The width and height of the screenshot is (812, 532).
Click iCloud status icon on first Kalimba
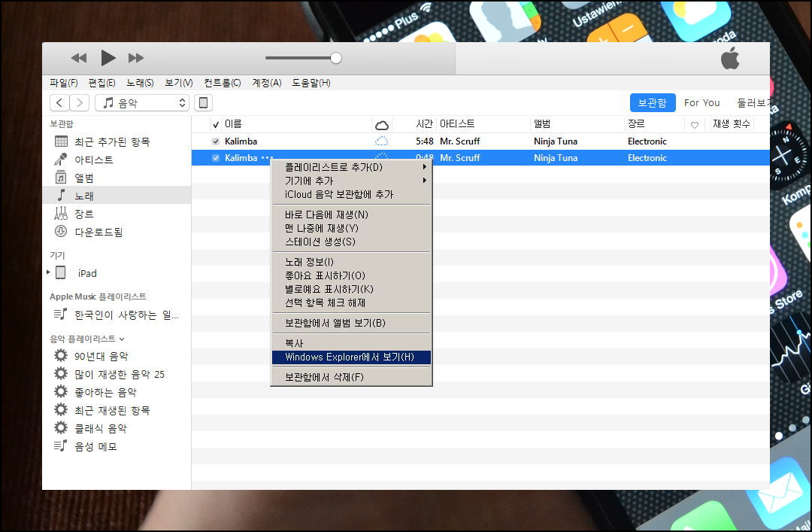[381, 141]
